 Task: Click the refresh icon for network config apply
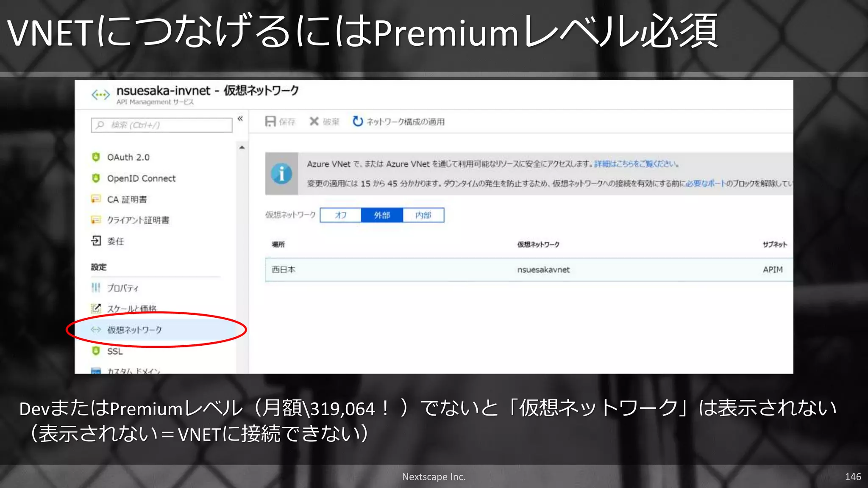click(x=358, y=122)
